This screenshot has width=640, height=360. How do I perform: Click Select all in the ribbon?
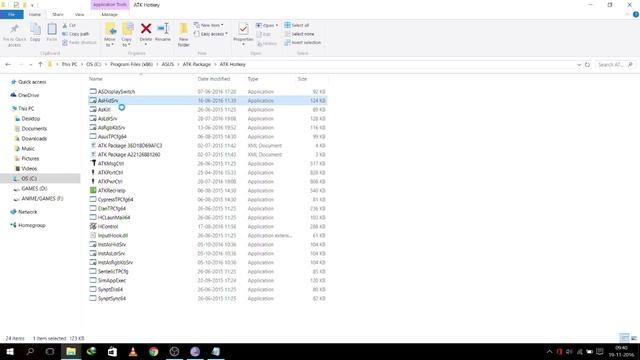click(297, 25)
